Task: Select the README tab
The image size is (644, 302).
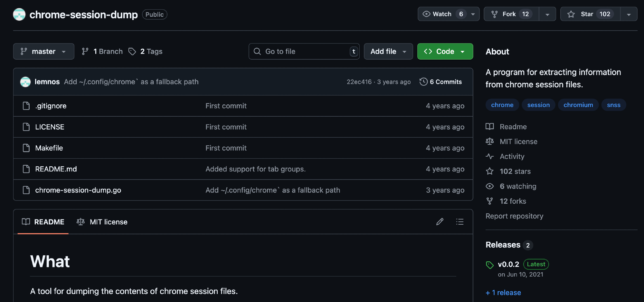Action: click(43, 222)
